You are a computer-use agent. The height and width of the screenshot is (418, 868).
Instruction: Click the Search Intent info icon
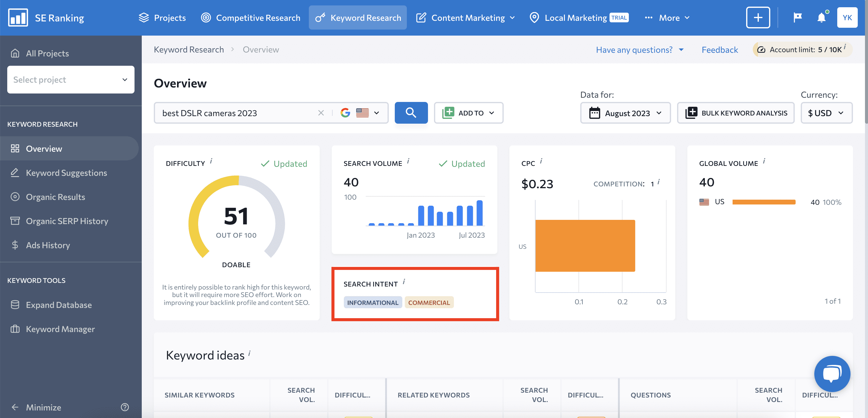[x=404, y=282]
